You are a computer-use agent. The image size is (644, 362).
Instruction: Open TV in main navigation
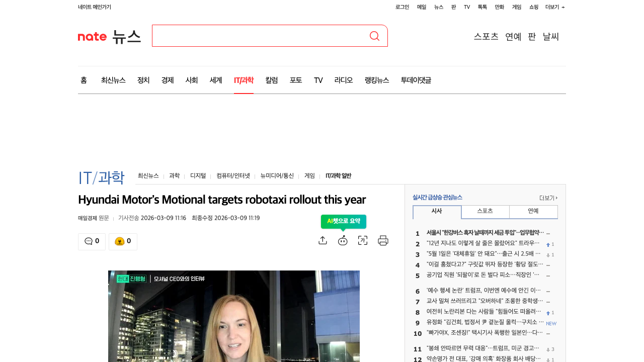[318, 80]
